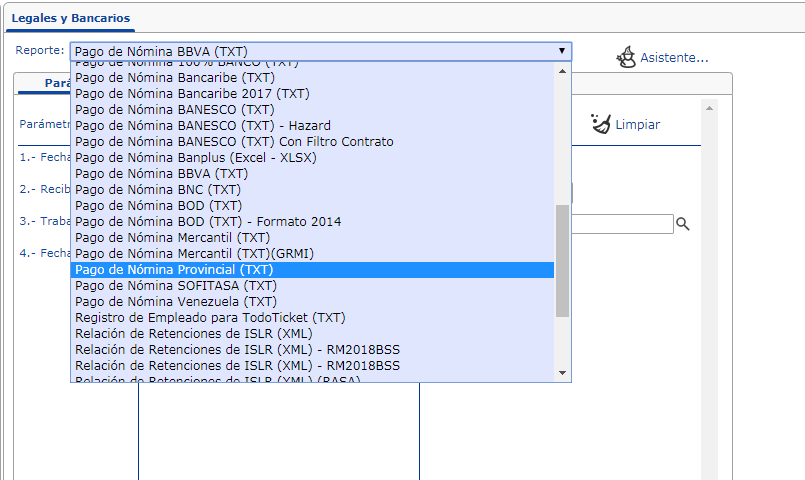Image resolution: width=805 pixels, height=480 pixels.
Task: Choose Pago de Nómina BANESCO (TXT) - Hazard
Action: point(312,126)
